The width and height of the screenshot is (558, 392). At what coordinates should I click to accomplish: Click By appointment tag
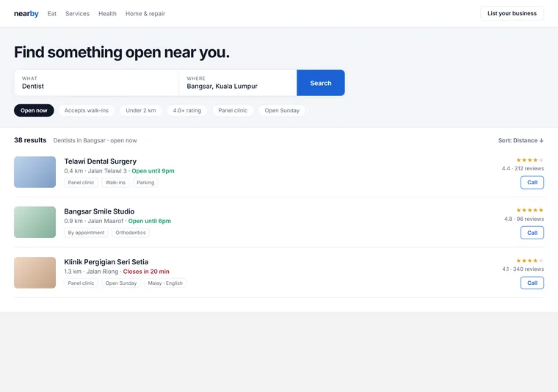[x=86, y=233]
